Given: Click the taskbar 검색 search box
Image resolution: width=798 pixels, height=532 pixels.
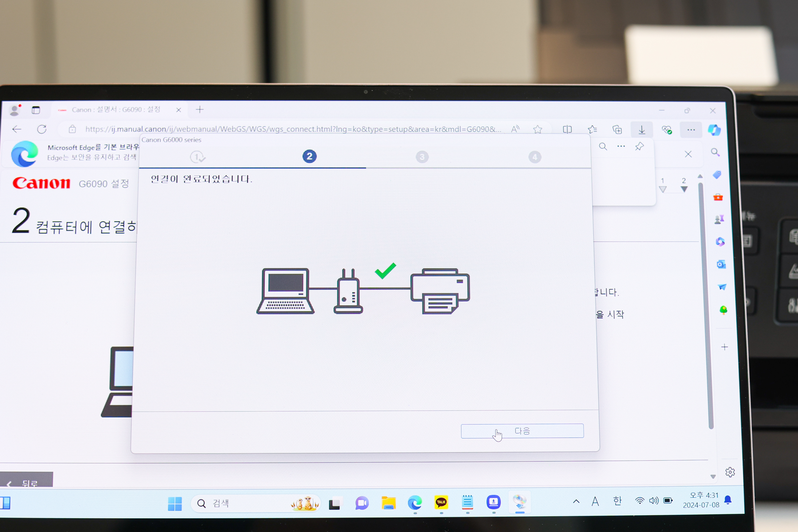Looking at the screenshot, I should (x=255, y=503).
